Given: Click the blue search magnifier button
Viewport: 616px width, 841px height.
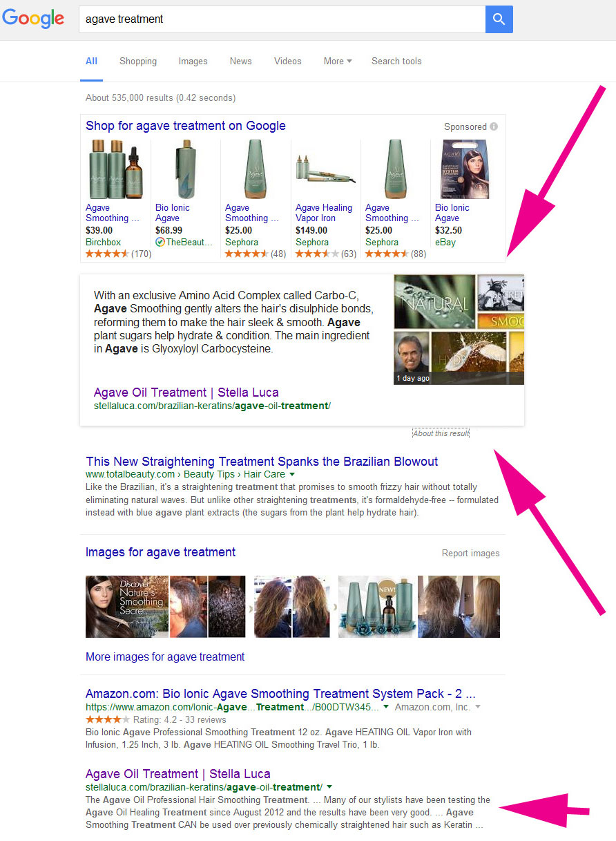Looking at the screenshot, I should 499,19.
